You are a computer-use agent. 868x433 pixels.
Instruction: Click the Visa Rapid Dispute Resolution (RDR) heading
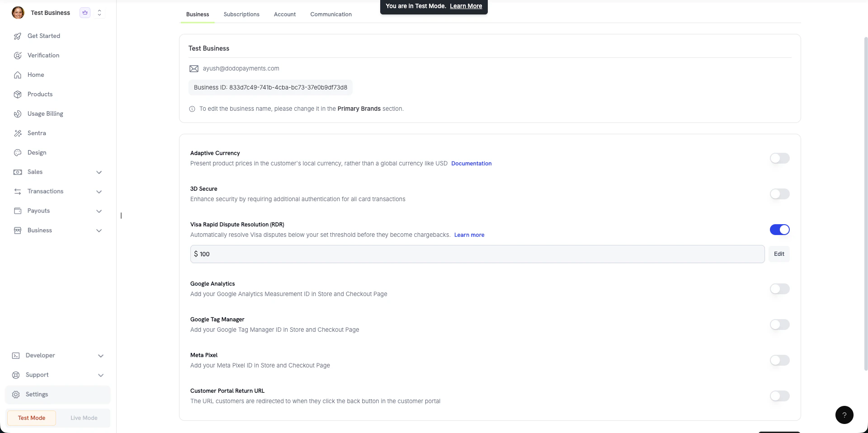237,225
